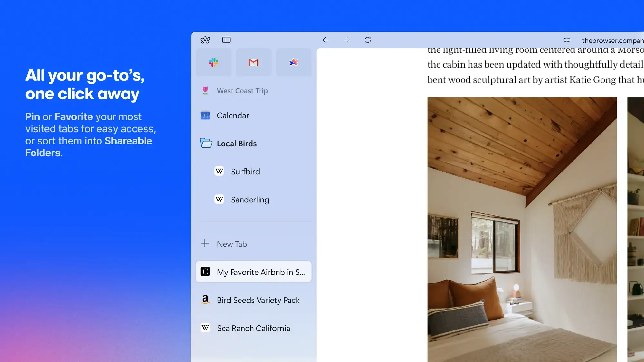Screen dimensions: 644x362
Task: Navigate forward with the forward arrow
Action: tap(347, 40)
